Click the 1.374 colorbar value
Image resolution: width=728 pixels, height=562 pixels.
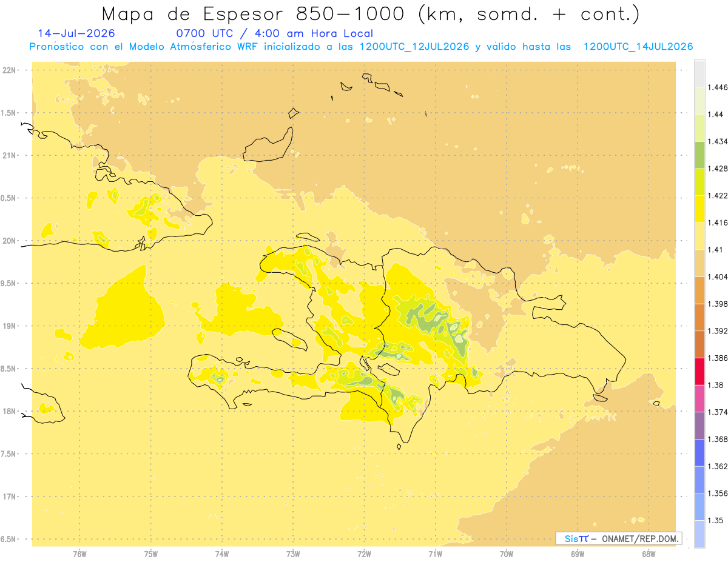(718, 412)
